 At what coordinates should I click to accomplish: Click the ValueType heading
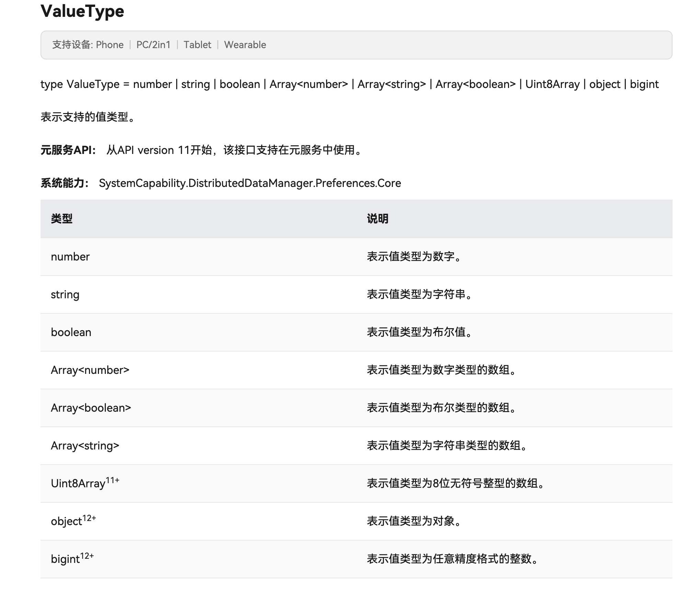pos(82,11)
